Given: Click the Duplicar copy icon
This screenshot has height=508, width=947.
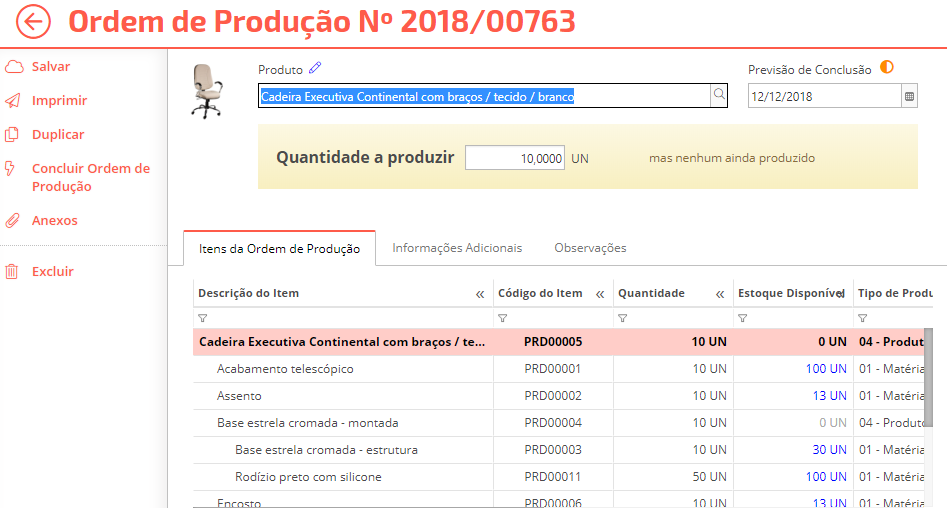Looking at the screenshot, I should click(14, 135).
